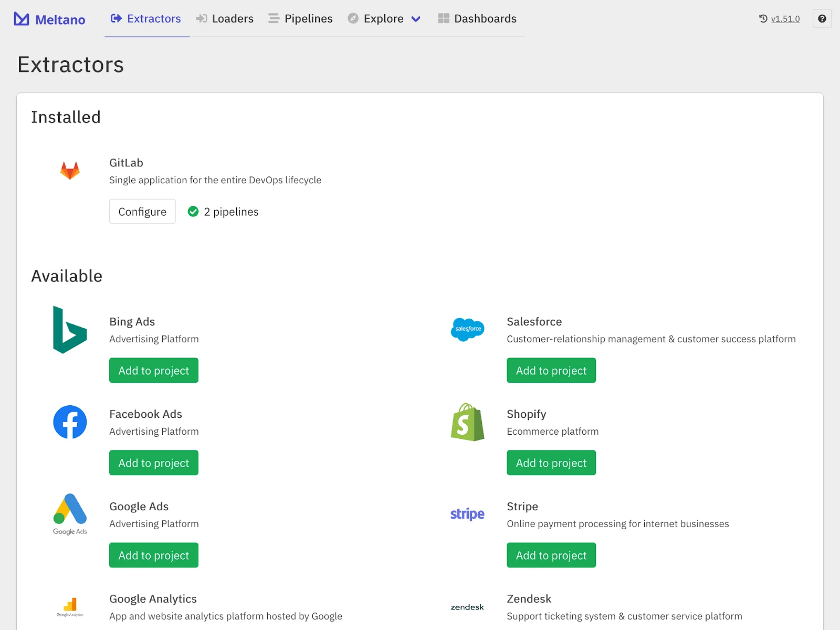Switch to the Loaders tab
The image size is (840, 630).
[225, 19]
